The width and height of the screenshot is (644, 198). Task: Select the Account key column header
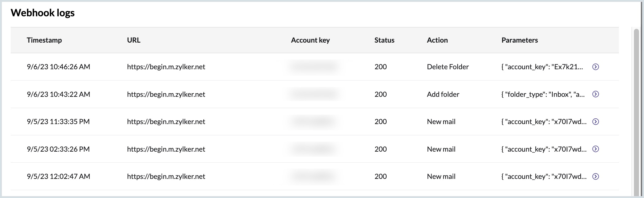[310, 40]
